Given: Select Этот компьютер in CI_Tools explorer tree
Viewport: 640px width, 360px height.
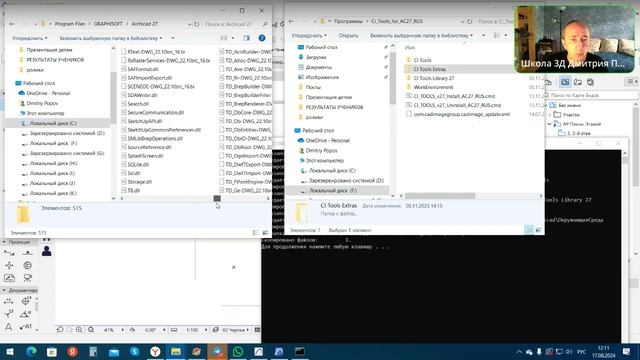Looking at the screenshot, I should pos(324,160).
